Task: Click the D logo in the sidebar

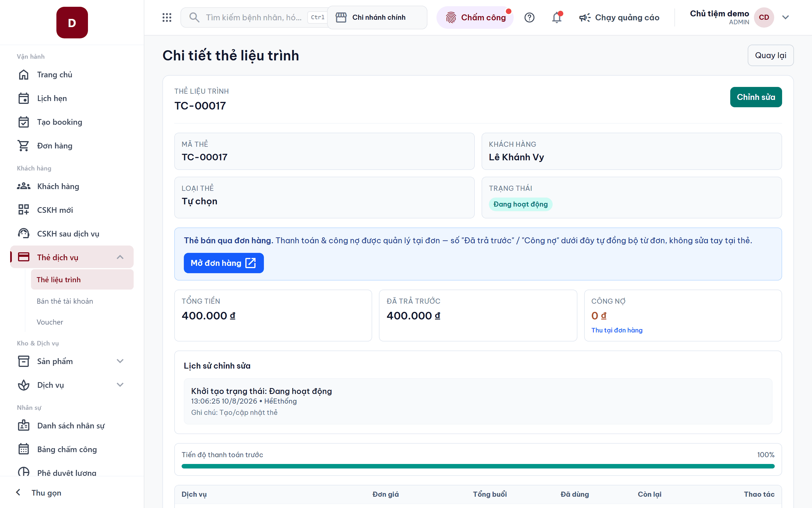Action: point(72,23)
